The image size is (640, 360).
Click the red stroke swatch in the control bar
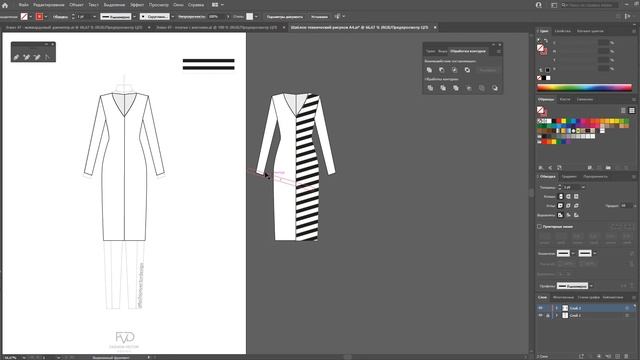39,17
